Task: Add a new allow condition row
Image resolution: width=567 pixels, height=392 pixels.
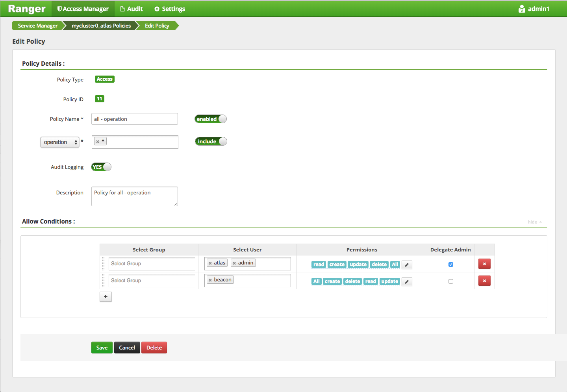Action: pyautogui.click(x=106, y=297)
